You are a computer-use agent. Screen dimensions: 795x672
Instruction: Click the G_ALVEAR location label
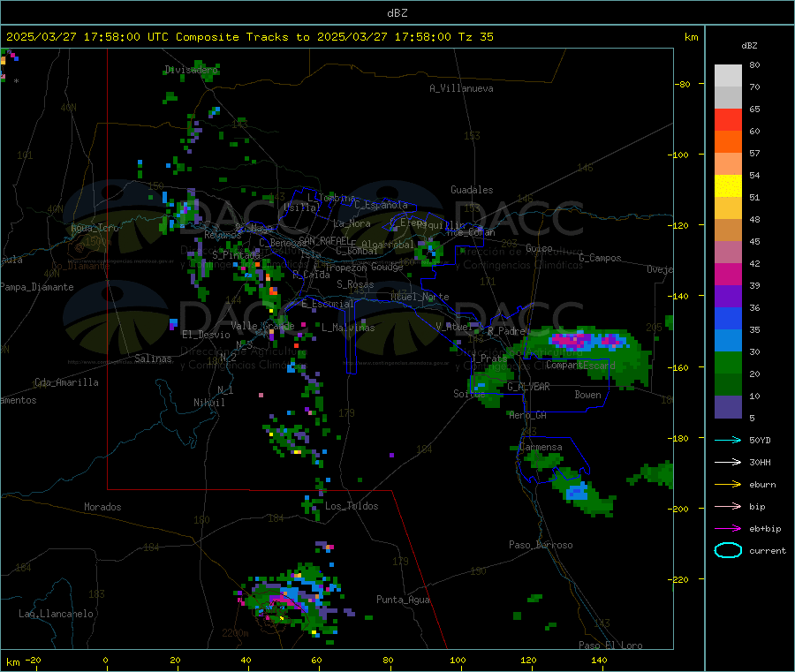click(x=528, y=387)
